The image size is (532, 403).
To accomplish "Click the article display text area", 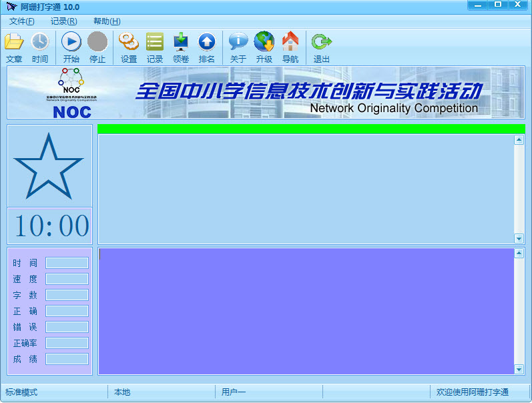I will coord(306,189).
